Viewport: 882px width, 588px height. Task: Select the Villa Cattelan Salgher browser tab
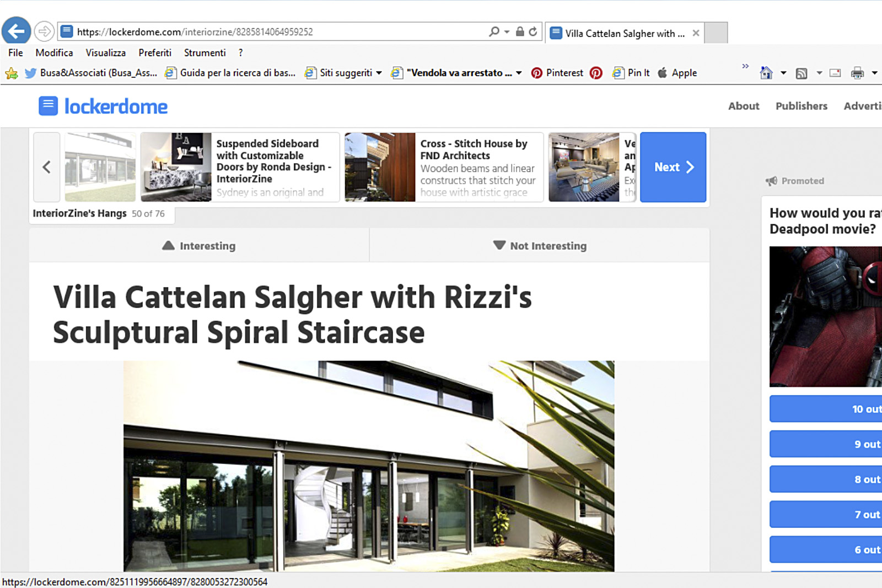point(625,33)
